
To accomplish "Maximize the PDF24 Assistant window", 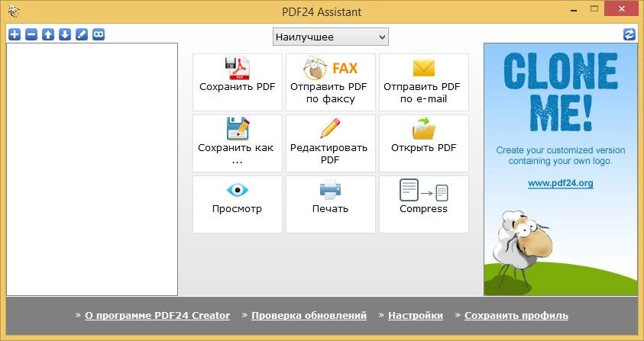I will point(594,8).
